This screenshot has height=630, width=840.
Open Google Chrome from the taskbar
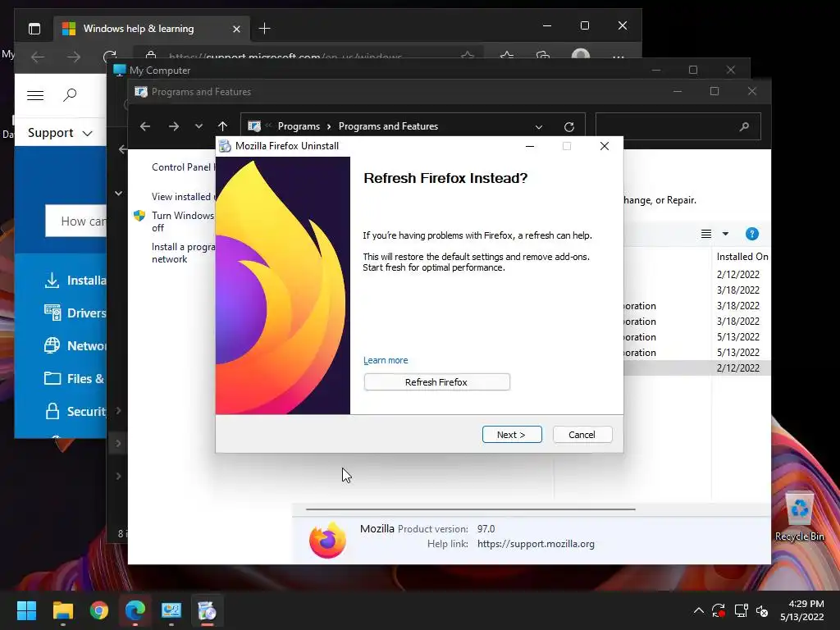[x=99, y=610]
